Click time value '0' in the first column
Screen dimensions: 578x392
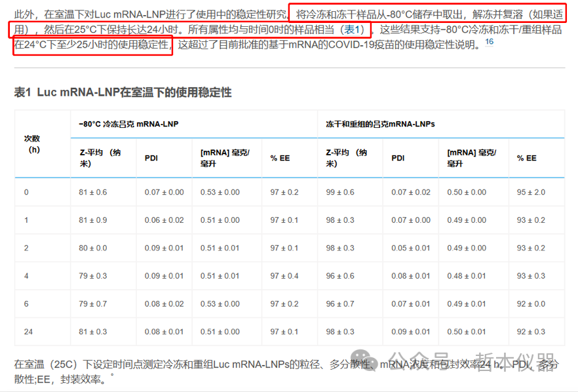click(26, 192)
